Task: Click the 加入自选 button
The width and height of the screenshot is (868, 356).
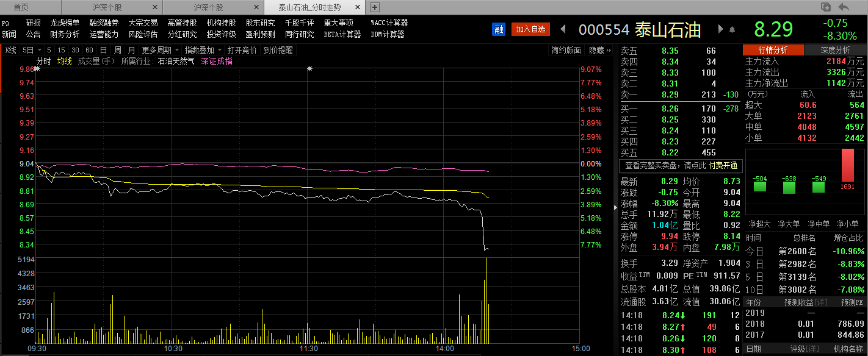Action: (x=530, y=29)
